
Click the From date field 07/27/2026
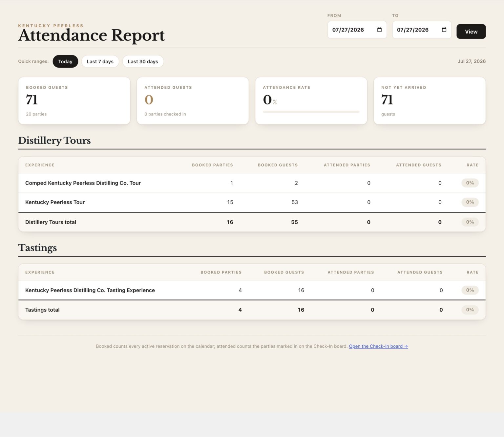pyautogui.click(x=357, y=30)
